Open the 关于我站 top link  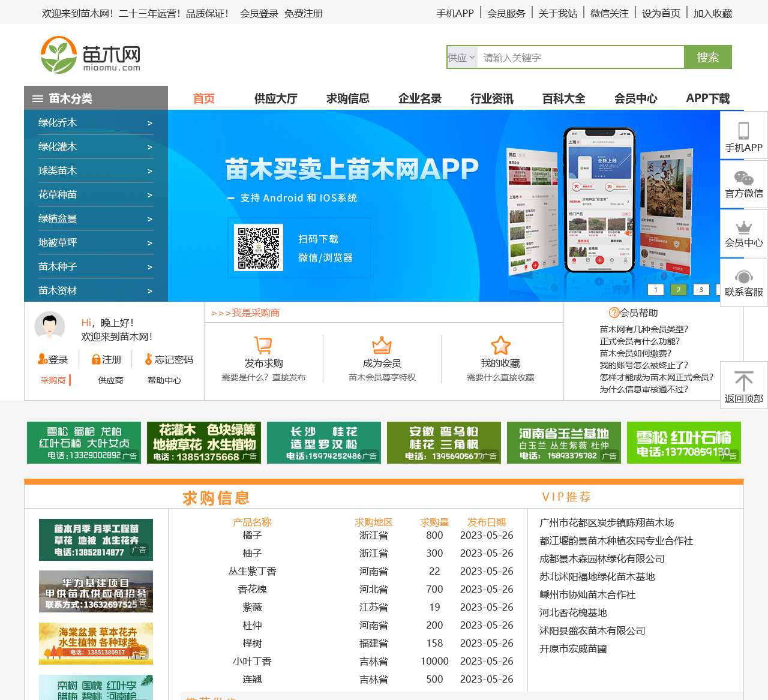[558, 13]
